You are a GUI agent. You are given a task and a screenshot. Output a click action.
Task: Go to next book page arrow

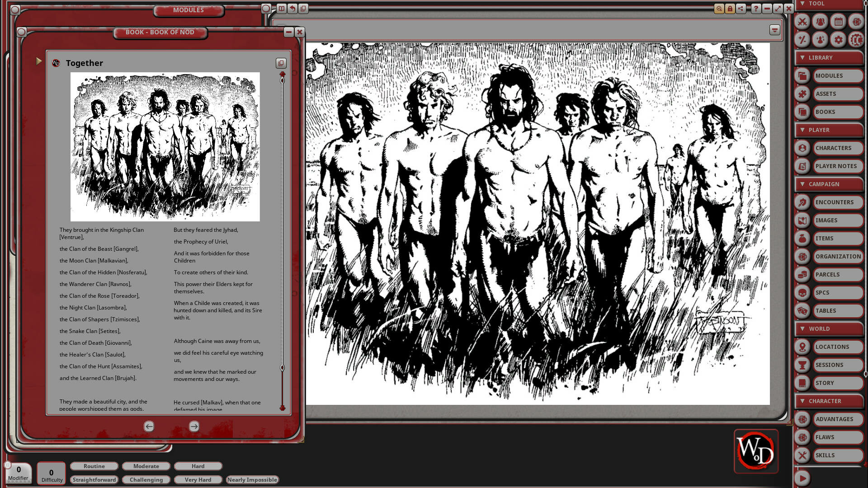194,426
